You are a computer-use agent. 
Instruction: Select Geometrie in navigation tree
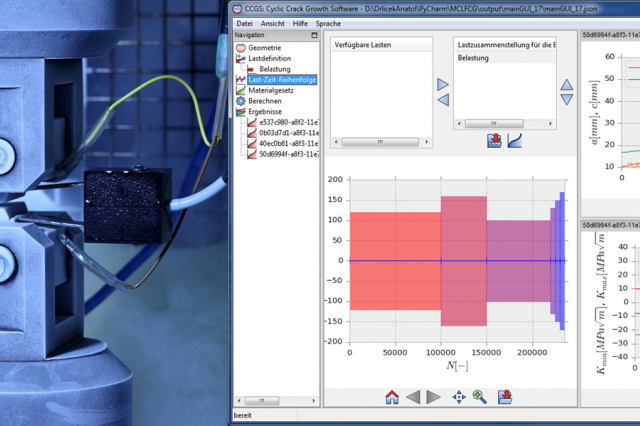pyautogui.click(x=265, y=47)
